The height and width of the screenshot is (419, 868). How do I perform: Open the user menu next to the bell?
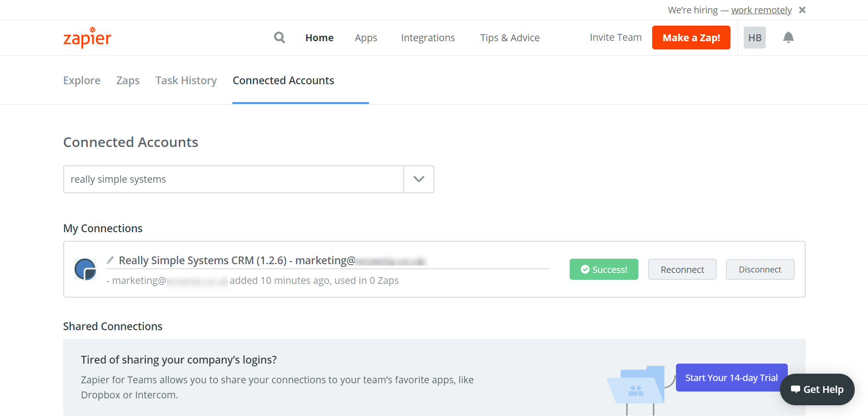tap(754, 38)
